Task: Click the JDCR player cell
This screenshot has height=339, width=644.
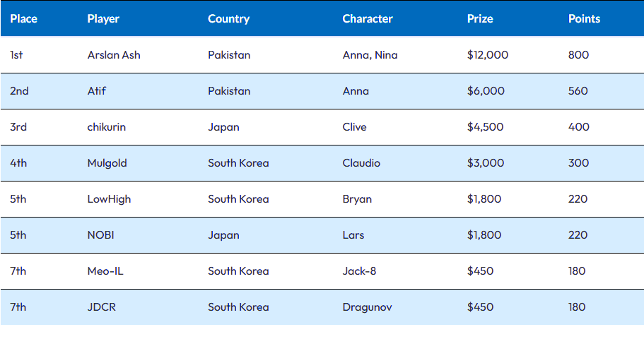Action: click(102, 307)
